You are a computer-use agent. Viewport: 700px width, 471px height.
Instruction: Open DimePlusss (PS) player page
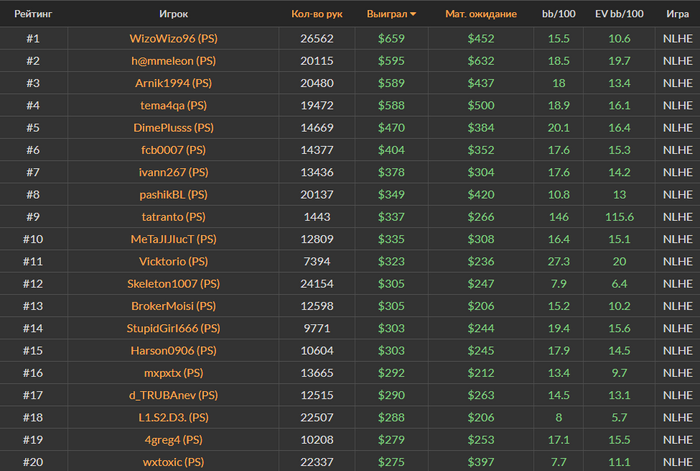(x=173, y=128)
